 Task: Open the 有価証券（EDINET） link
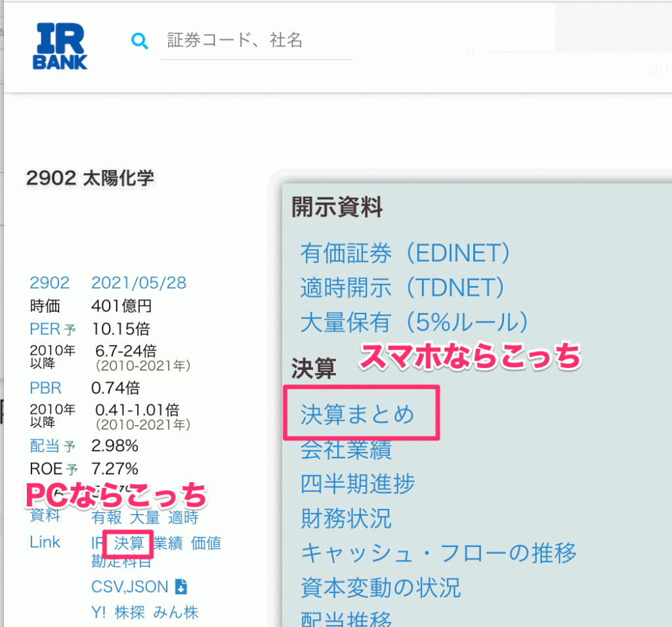click(x=406, y=253)
